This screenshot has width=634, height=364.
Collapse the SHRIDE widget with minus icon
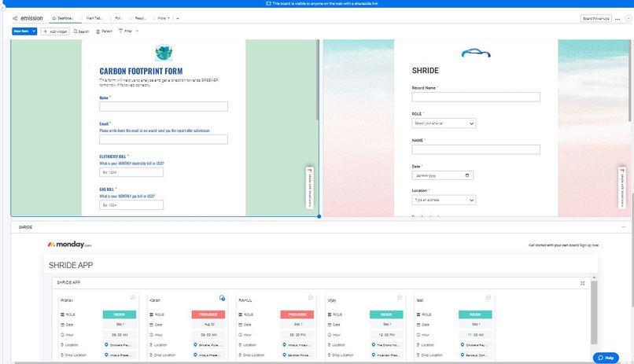tap(623, 227)
